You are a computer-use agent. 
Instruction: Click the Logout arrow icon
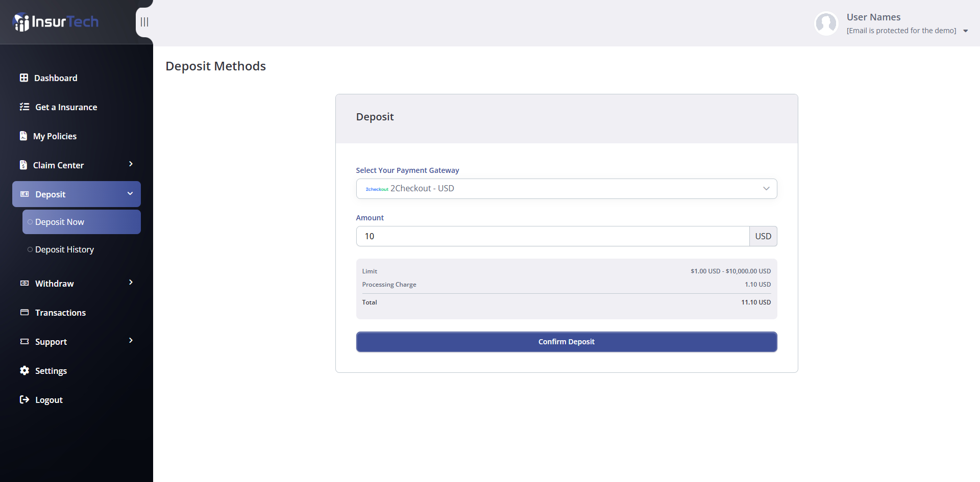(x=24, y=399)
